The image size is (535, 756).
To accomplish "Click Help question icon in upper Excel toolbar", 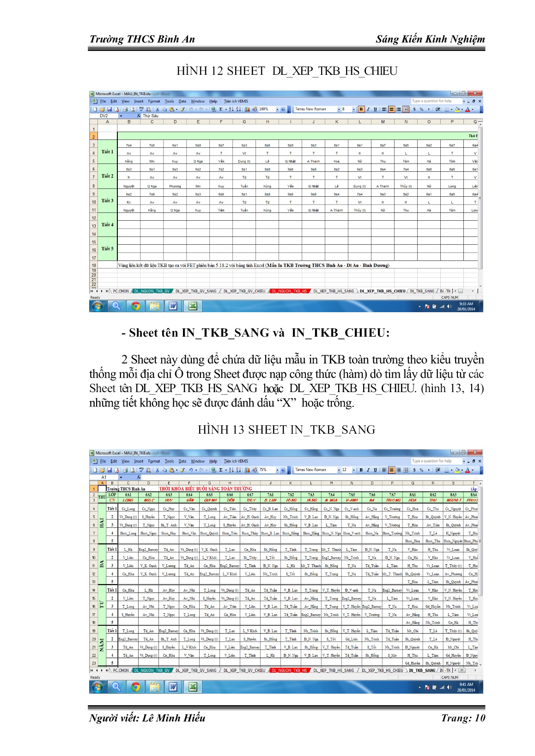I will 283,109.
